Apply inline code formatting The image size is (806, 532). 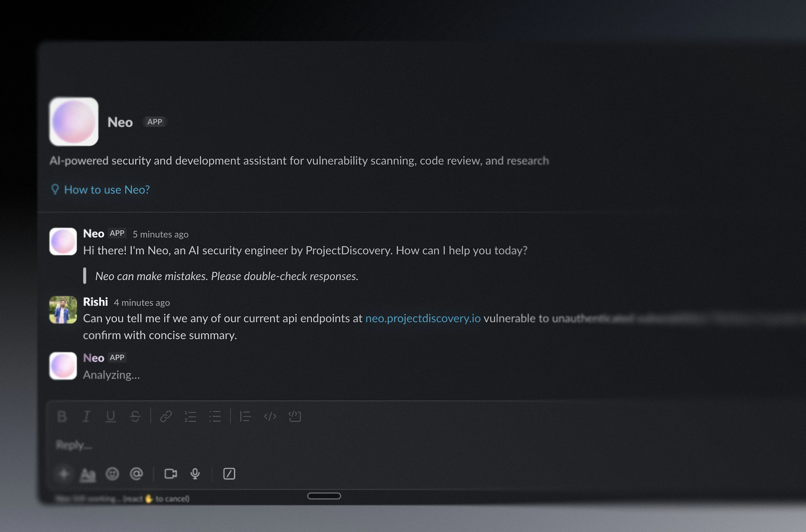(x=270, y=416)
